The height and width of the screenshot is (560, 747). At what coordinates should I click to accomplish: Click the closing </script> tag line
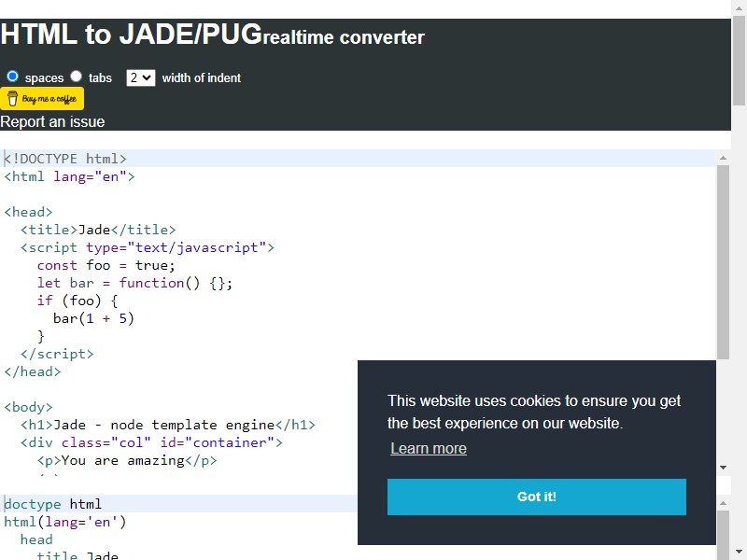(57, 354)
